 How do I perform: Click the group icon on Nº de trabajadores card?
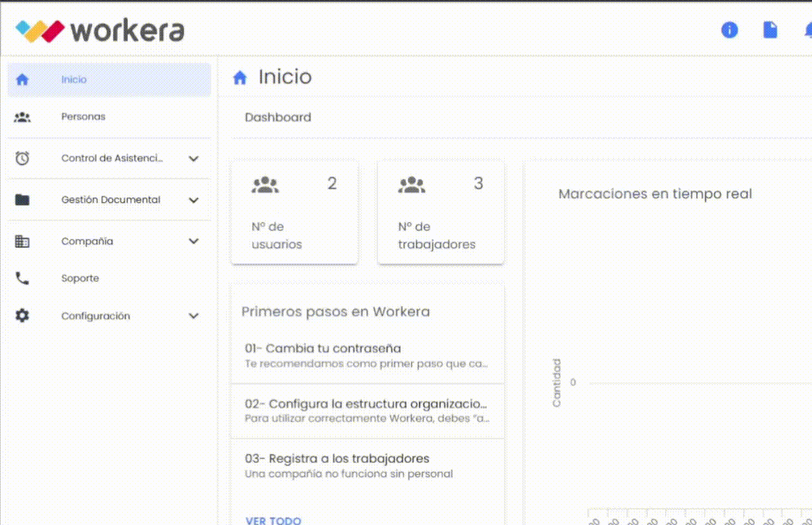(x=412, y=185)
